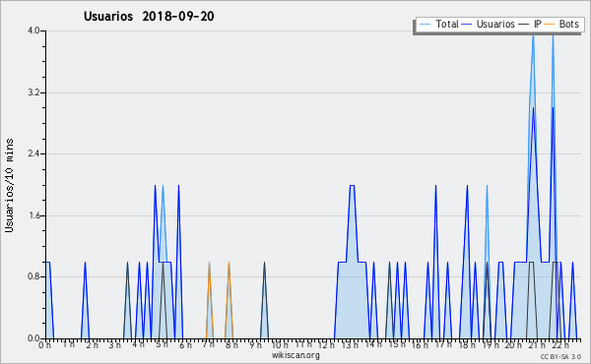The image size is (591, 364).
Task: Click the wikiscan.org text below chart
Action: click(295, 355)
